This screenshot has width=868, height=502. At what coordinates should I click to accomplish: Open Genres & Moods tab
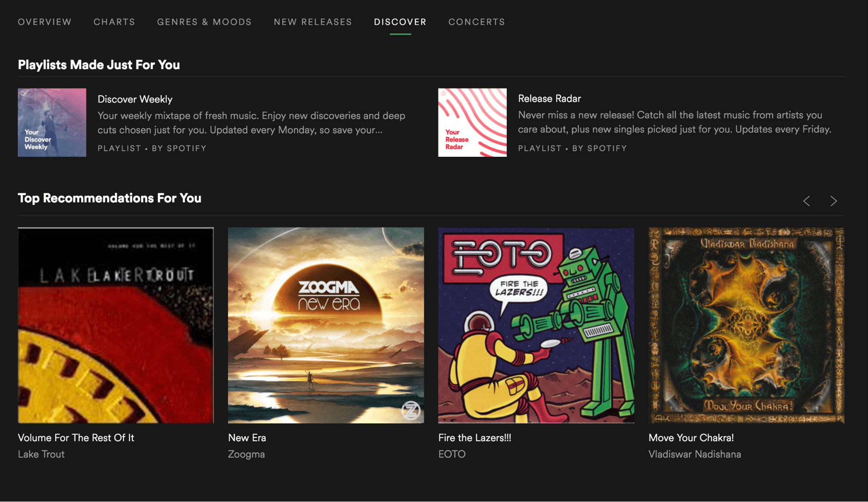(x=204, y=22)
